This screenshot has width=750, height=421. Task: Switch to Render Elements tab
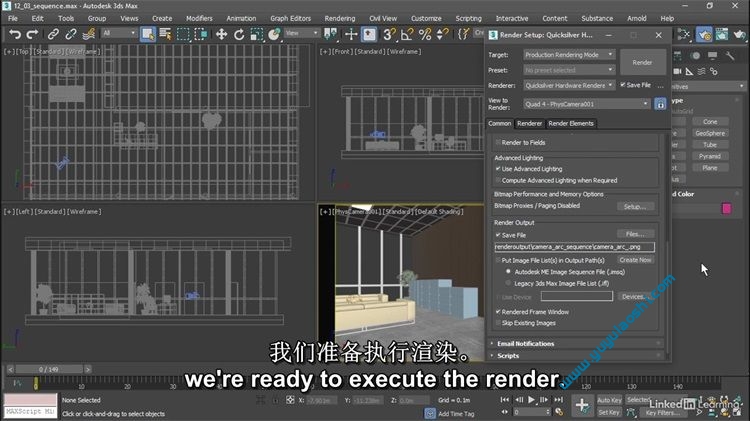coord(571,123)
